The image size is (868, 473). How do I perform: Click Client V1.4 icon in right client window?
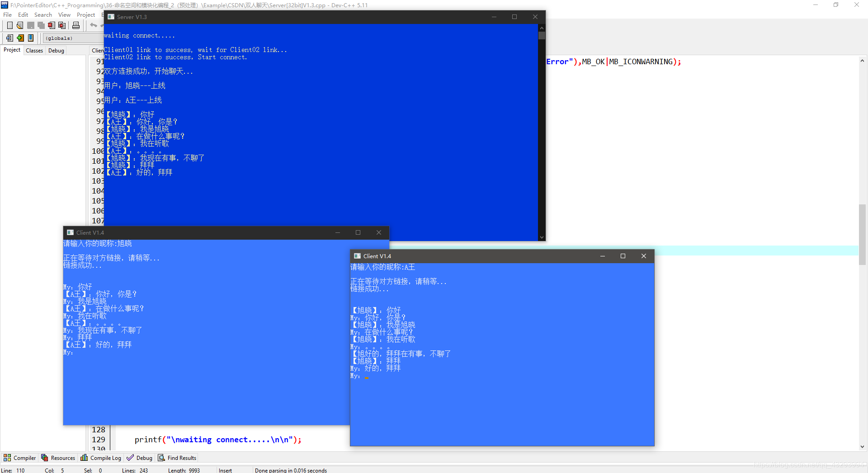357,256
